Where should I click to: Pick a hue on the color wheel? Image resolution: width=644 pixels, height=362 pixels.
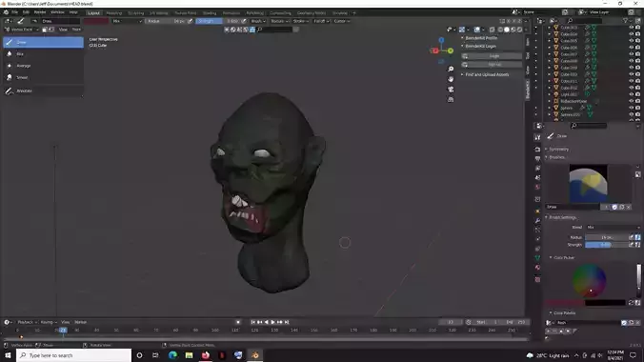point(590,281)
